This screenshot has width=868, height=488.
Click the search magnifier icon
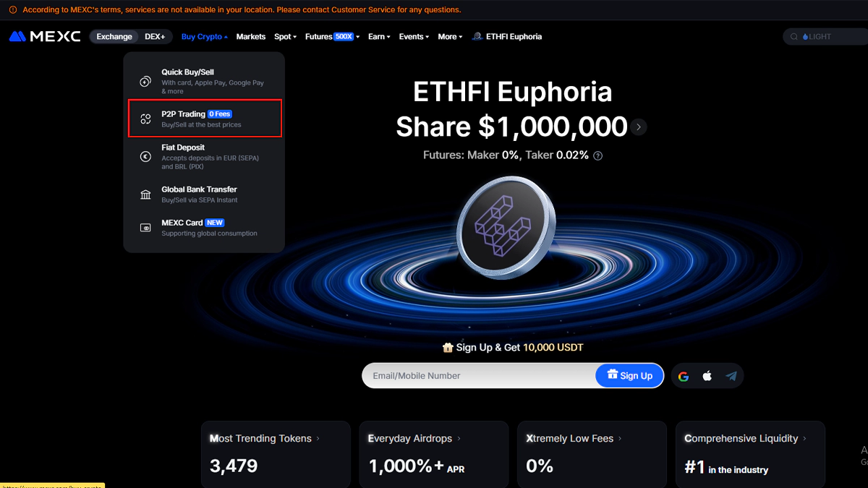[x=794, y=36]
